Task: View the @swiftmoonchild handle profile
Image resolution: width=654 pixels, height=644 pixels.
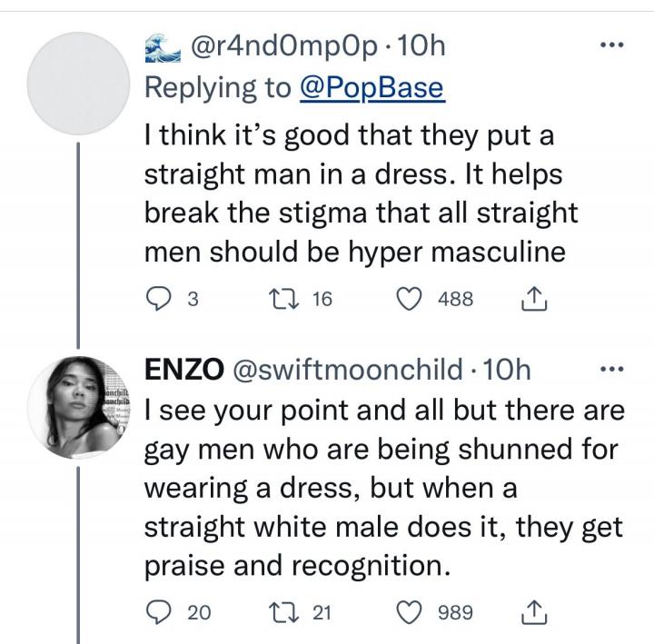Action: tap(346, 370)
